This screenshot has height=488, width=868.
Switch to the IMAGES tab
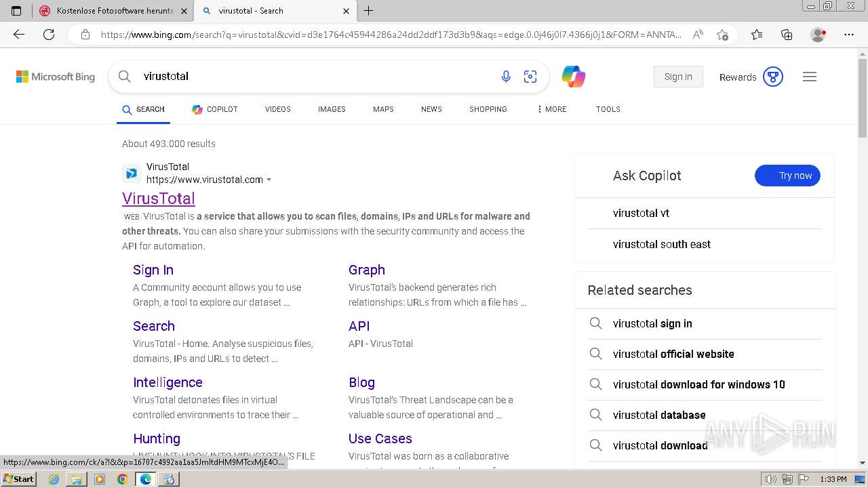(x=332, y=109)
